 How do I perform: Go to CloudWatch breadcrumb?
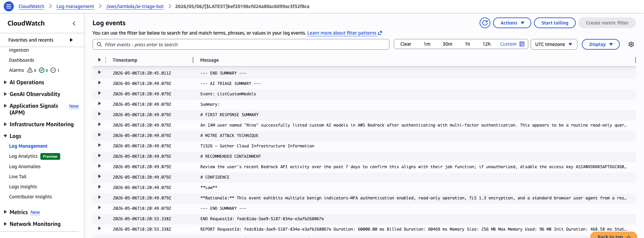point(31,6)
